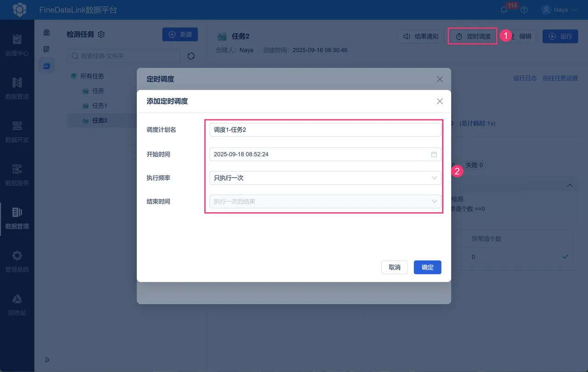Collapse the result panel chevron
The width and height of the screenshot is (588, 372).
pyautogui.click(x=570, y=185)
